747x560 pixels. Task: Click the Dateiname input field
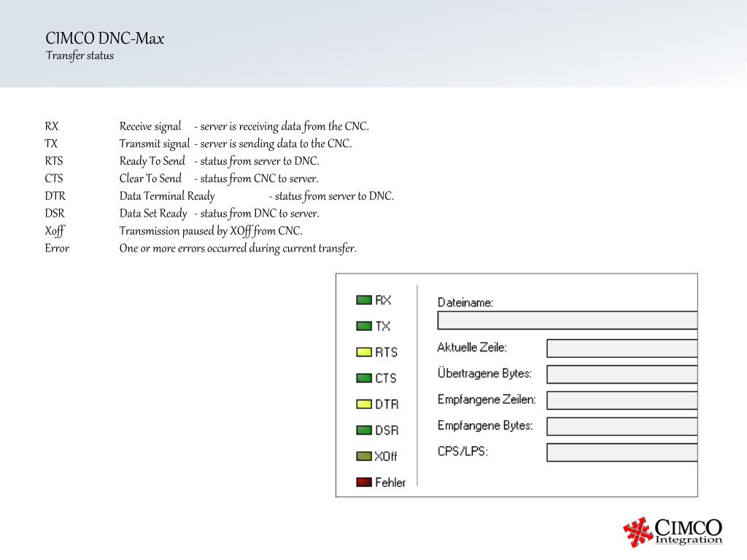[x=568, y=321]
